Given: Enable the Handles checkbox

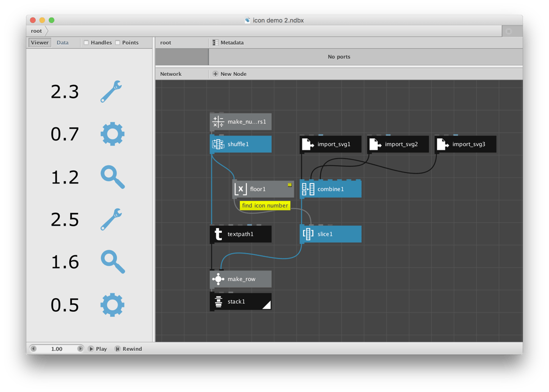Looking at the screenshot, I should coord(86,43).
